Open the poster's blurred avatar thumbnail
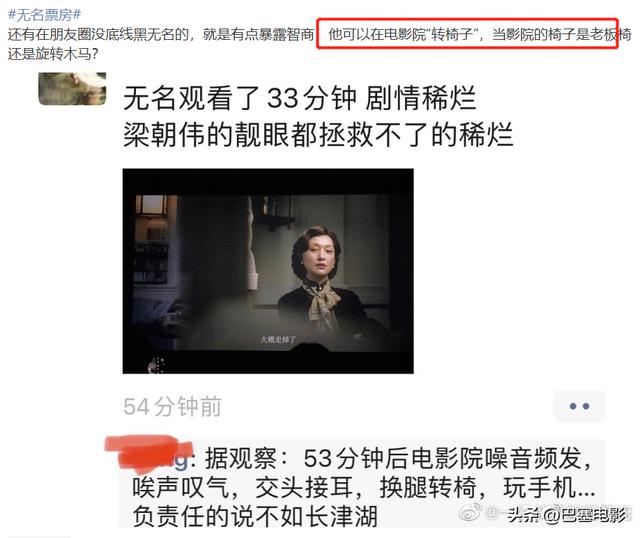Image resolution: width=640 pixels, height=538 pixels. [72, 89]
